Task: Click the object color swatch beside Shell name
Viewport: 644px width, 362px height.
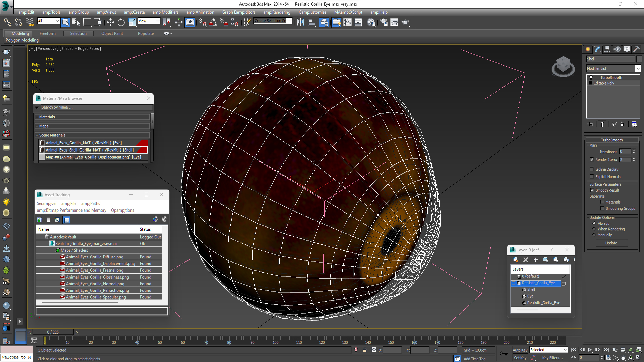Action: (x=639, y=59)
